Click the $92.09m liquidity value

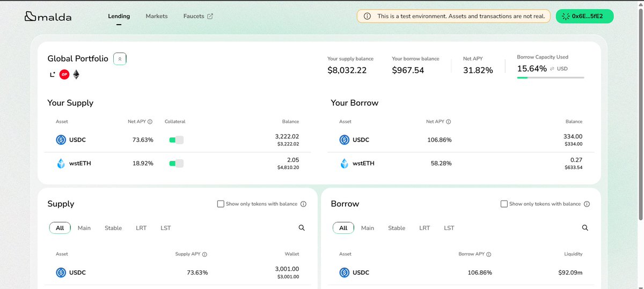coord(570,272)
